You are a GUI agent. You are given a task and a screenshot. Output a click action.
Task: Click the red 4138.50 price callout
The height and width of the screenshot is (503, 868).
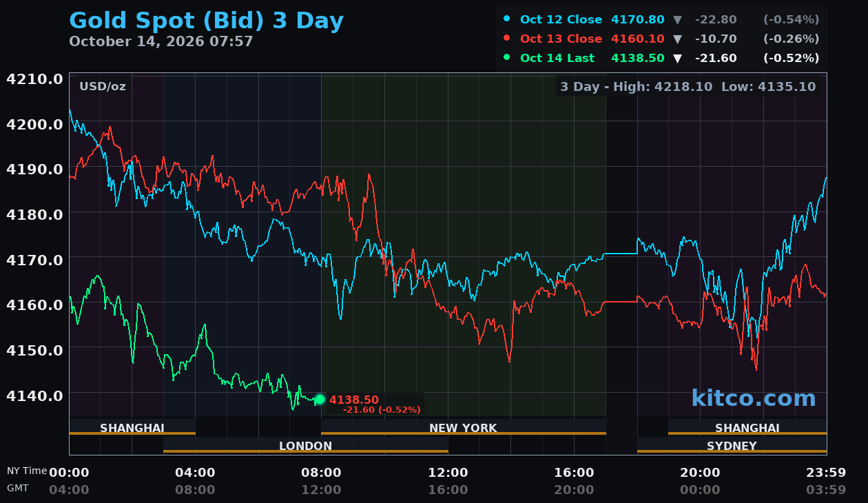pos(354,400)
